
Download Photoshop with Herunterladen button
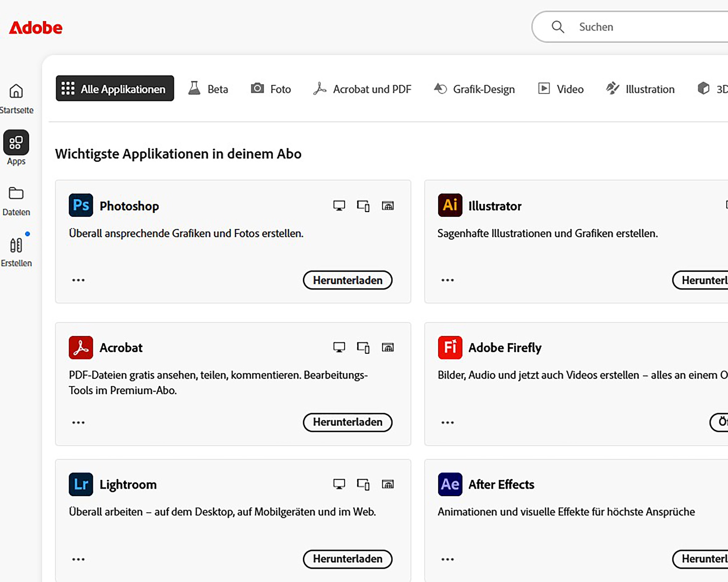coord(347,280)
